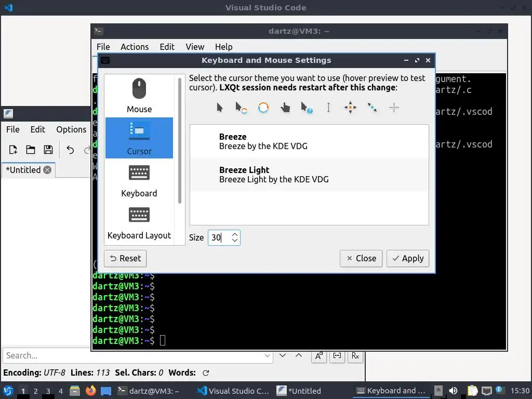Minimize Keyboard and Mouse Settings window
The width and height of the screenshot is (532, 399).
406,60
